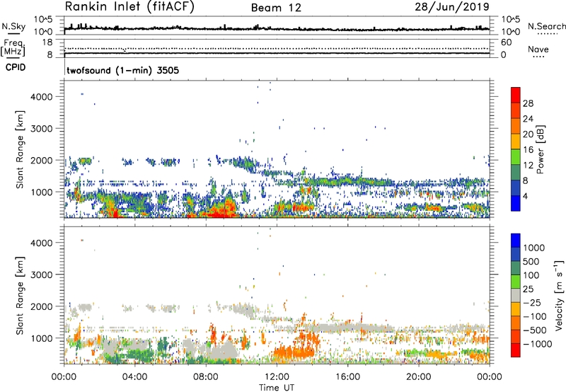Click the '4000' label on power panel axis
Screen dimensions: 566x392
point(42,97)
